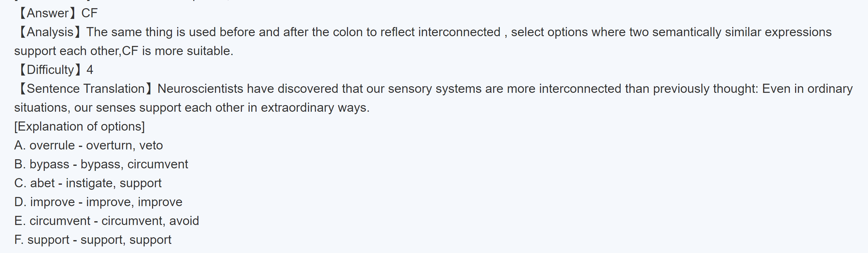Click the text 'CF is more suitable'
The image size is (868, 253).
(x=177, y=51)
